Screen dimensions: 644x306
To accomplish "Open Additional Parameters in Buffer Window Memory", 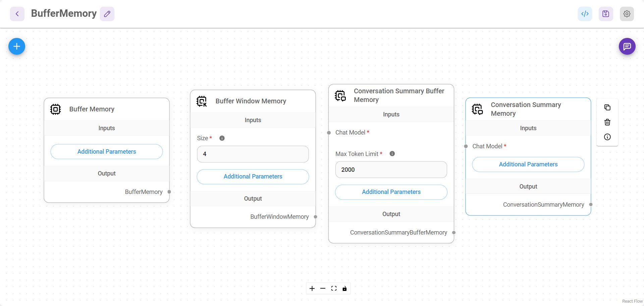I will coord(253,176).
